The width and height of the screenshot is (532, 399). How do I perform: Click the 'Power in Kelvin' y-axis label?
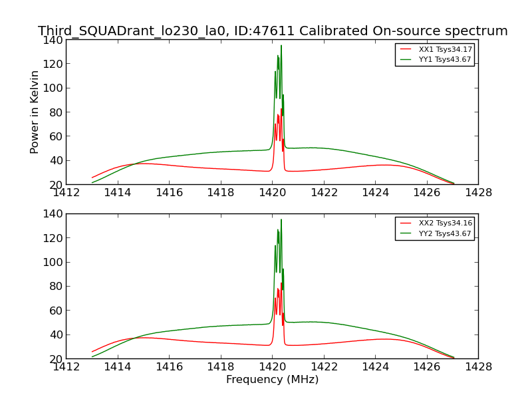34,112
